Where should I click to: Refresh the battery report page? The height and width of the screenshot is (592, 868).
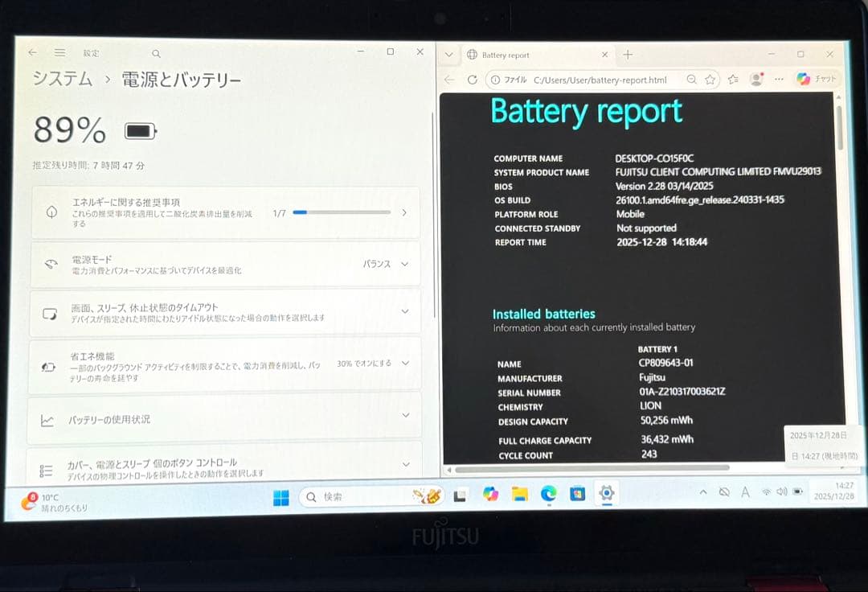[x=473, y=79]
